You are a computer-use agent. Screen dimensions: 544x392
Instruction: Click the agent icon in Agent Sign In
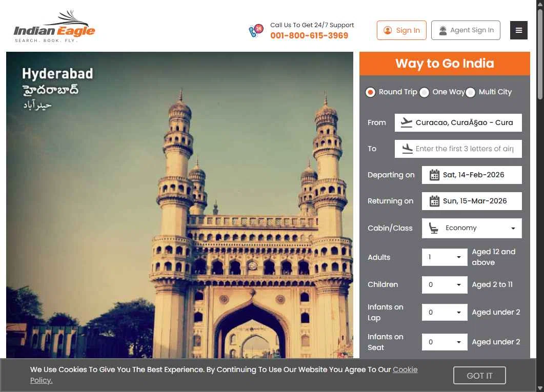coord(442,31)
